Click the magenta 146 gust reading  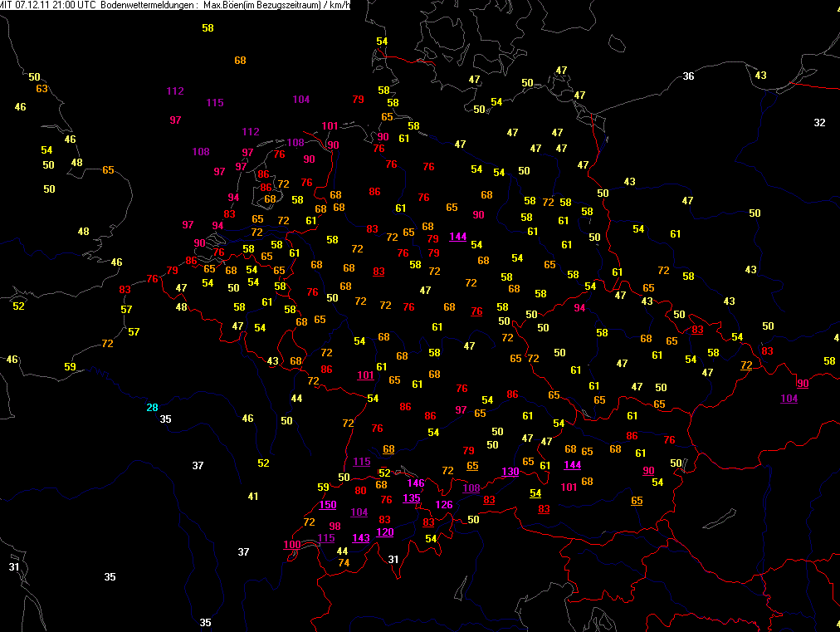point(416,483)
